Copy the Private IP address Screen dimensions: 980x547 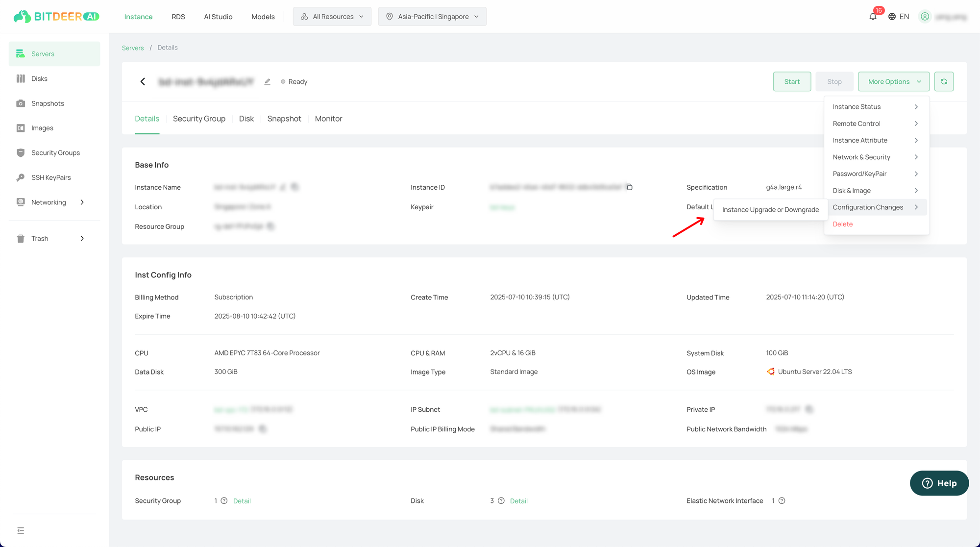[809, 409]
